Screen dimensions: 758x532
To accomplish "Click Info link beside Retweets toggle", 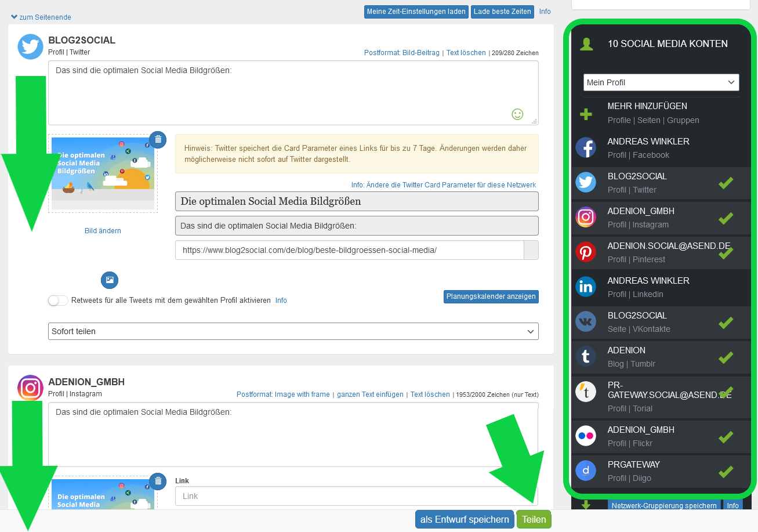I will coord(281,301).
